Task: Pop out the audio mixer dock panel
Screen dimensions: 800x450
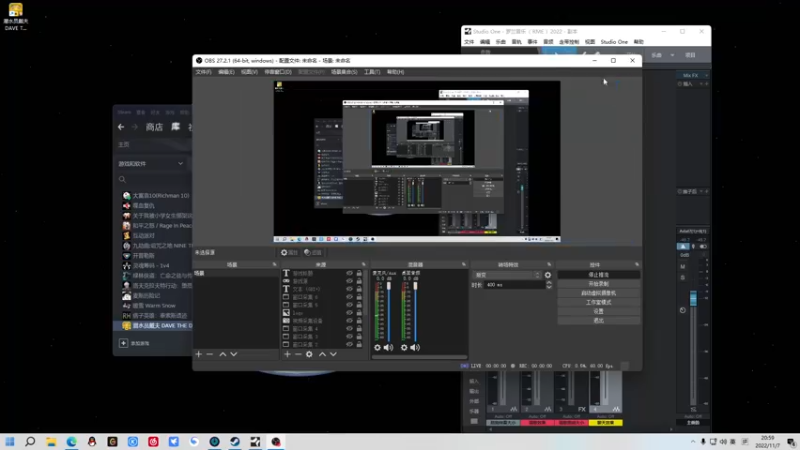Action: coord(464,265)
